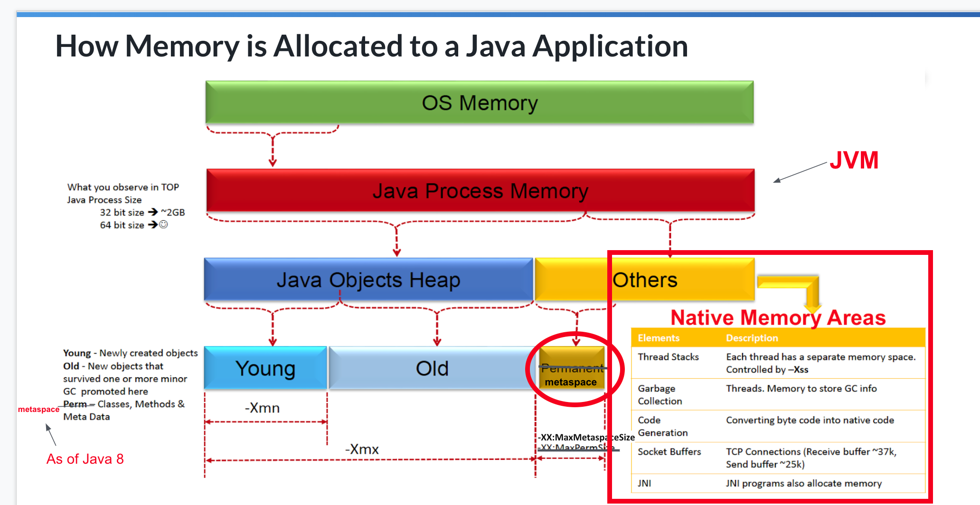Image resolution: width=980 pixels, height=505 pixels.
Task: Click the Young generation box
Action: click(x=266, y=368)
